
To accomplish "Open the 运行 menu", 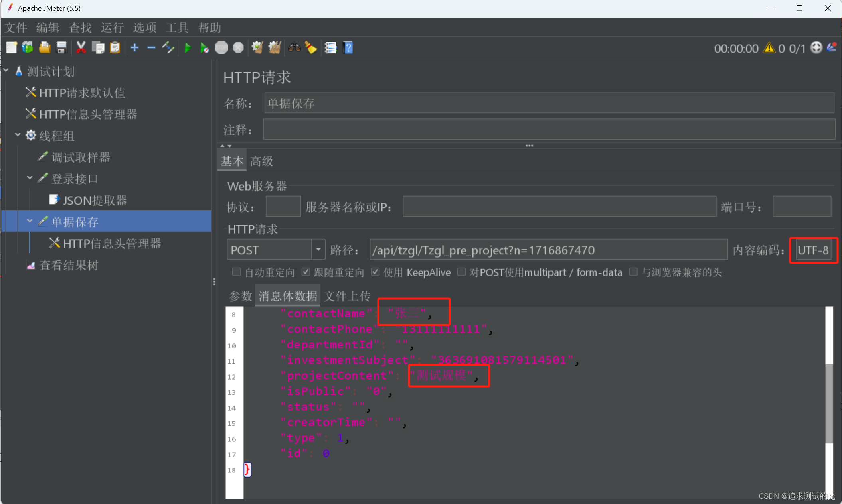I will (113, 28).
